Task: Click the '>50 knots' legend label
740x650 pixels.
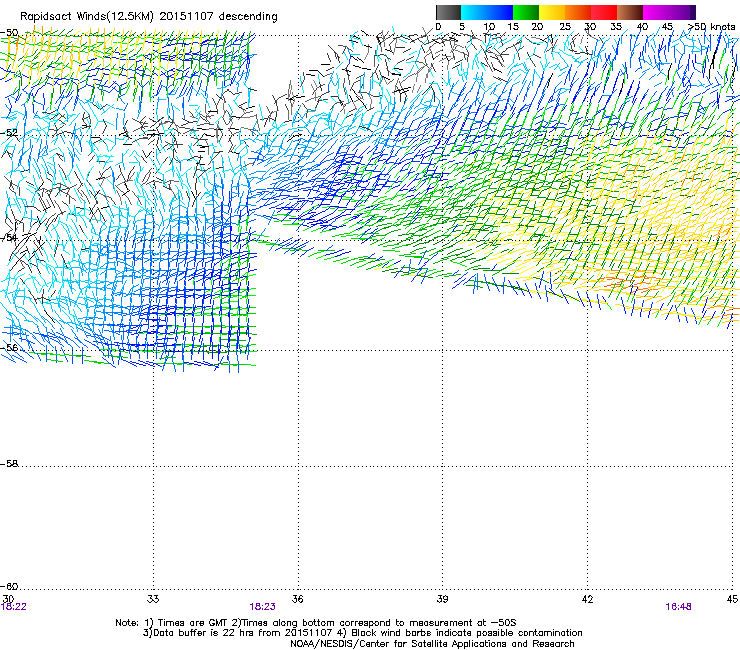Action: pos(711,27)
